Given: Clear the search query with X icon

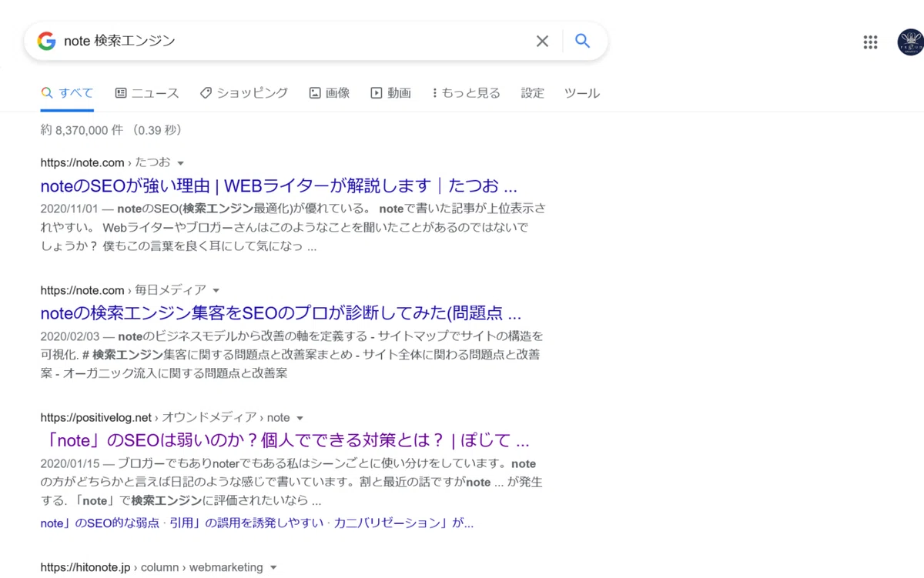Looking at the screenshot, I should [x=542, y=41].
